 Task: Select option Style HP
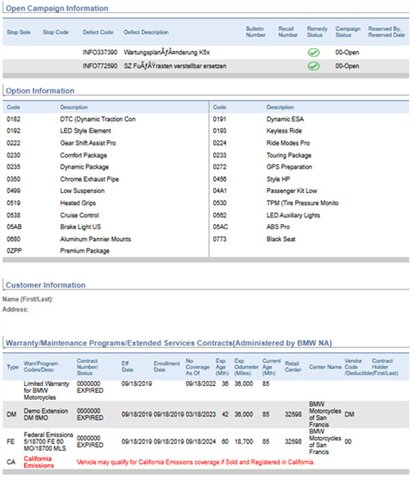coord(278,179)
